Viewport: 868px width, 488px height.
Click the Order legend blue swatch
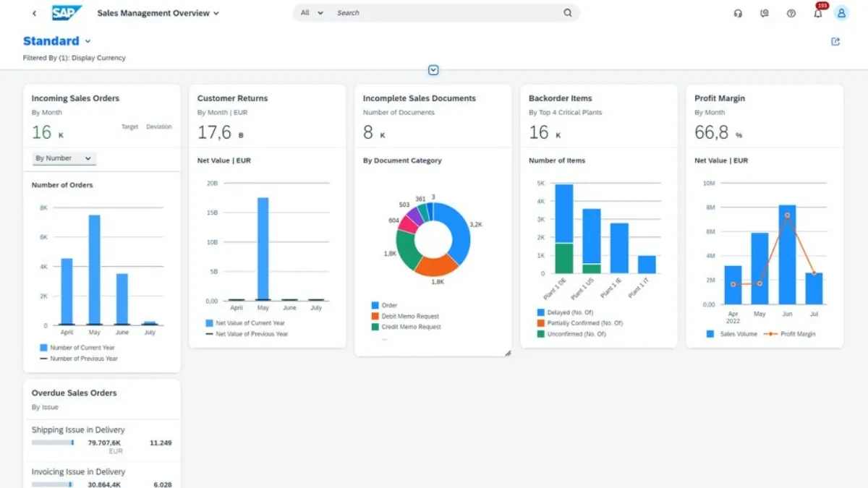[375, 306]
